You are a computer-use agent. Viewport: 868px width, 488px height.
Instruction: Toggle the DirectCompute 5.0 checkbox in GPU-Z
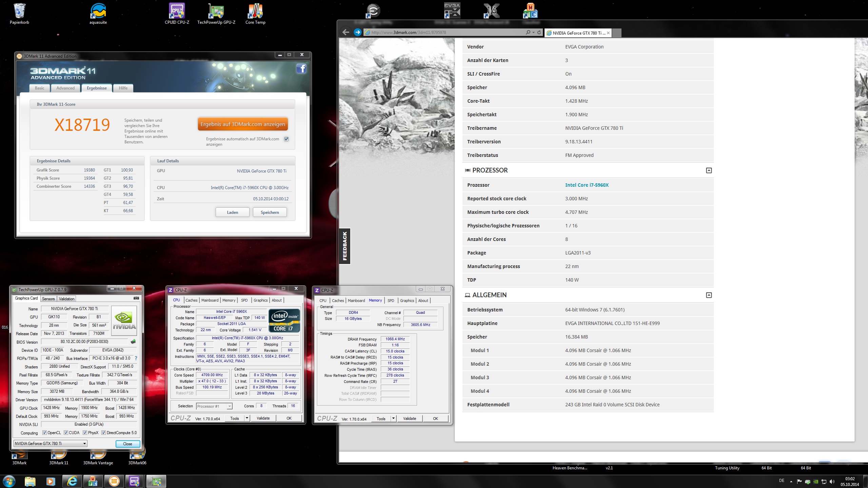click(103, 433)
